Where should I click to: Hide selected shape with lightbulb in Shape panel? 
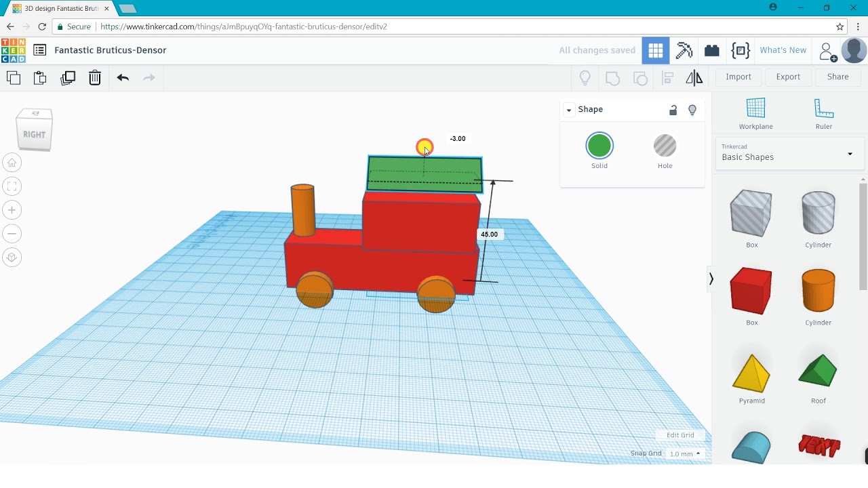click(x=692, y=110)
